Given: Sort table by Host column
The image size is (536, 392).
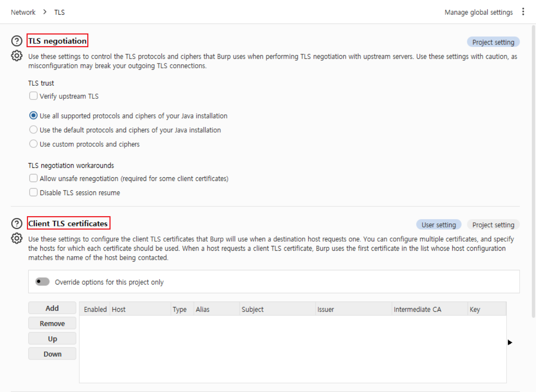Looking at the screenshot, I should 140,309.
